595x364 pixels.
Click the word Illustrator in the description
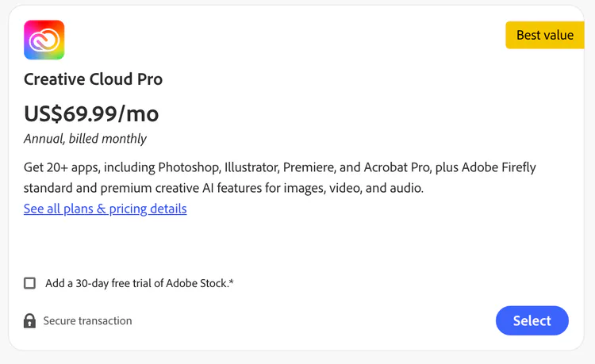pyautogui.click(x=254, y=168)
